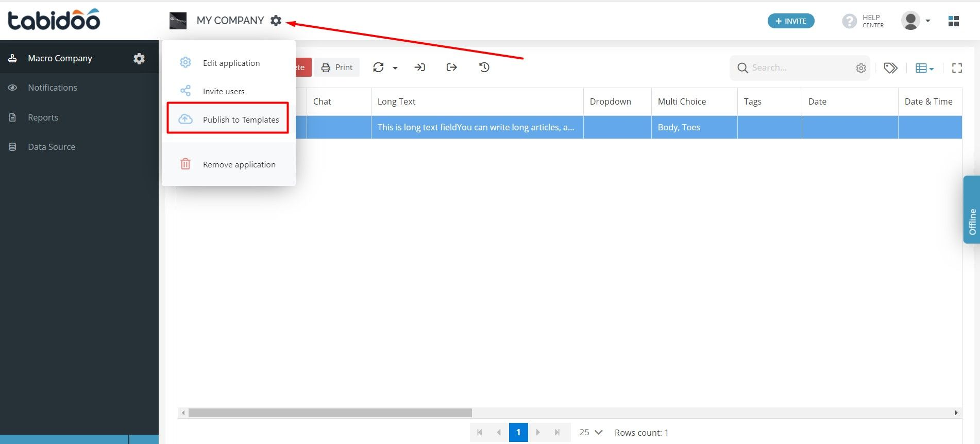
Task: Click the Date column header
Action: 850,101
